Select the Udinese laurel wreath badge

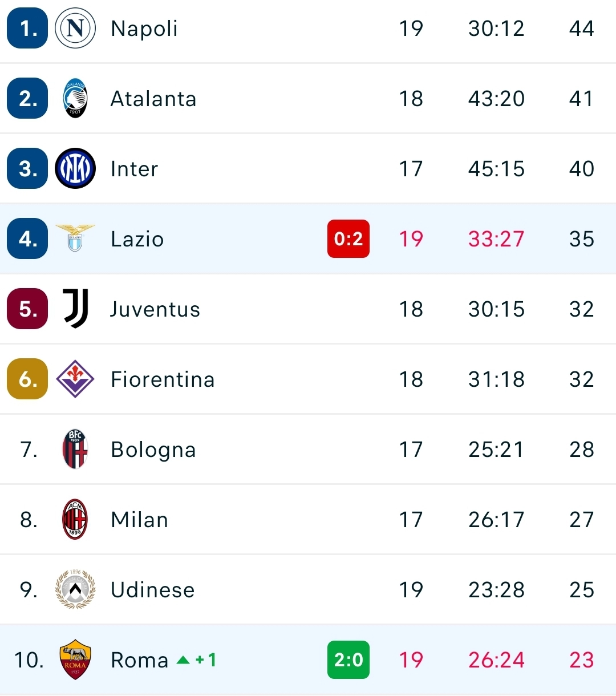pyautogui.click(x=75, y=589)
